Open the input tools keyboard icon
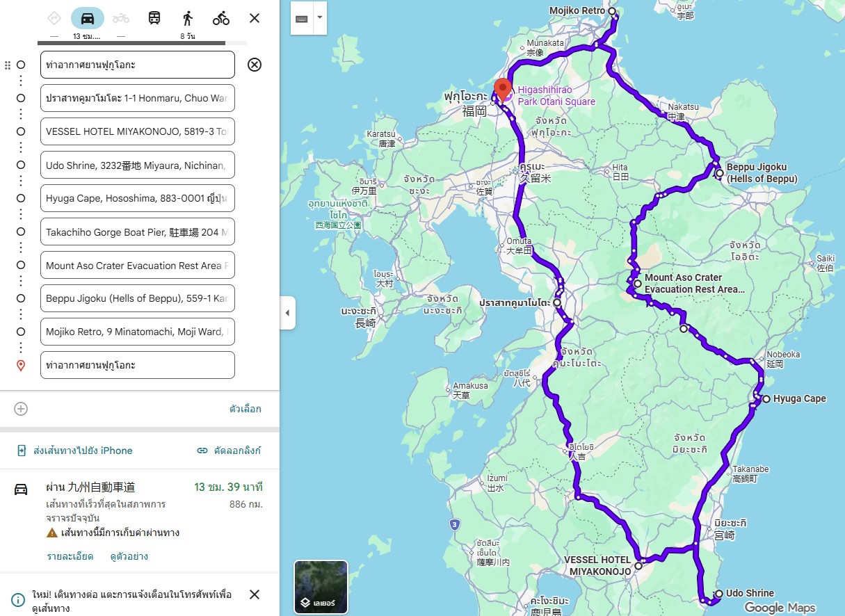The height and width of the screenshot is (616, 845). (302, 18)
